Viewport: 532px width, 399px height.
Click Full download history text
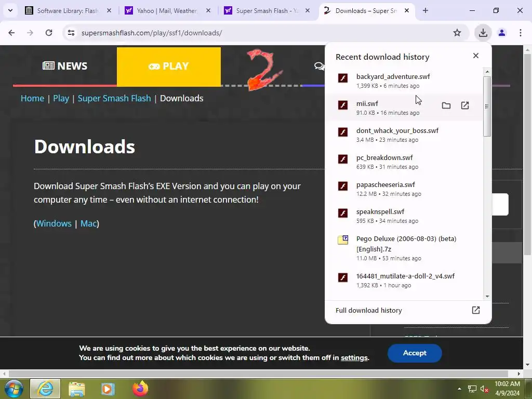pyautogui.click(x=369, y=310)
